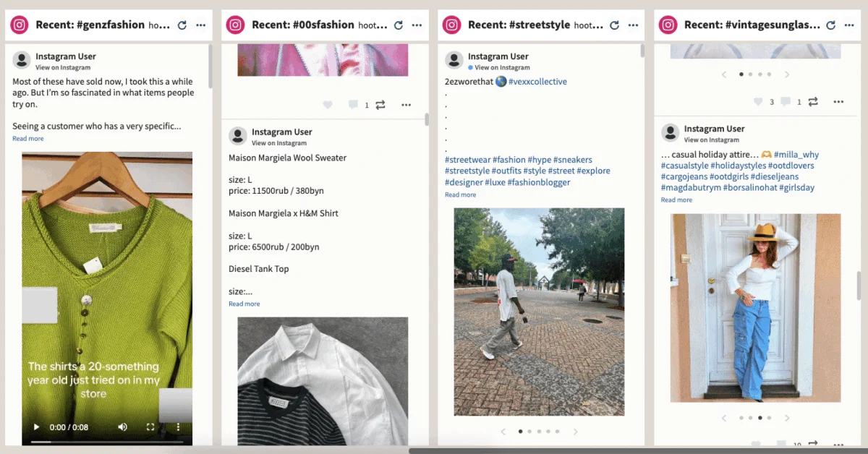
Task: Open the post options menu on the vintagesunglasses post
Action: tap(838, 102)
